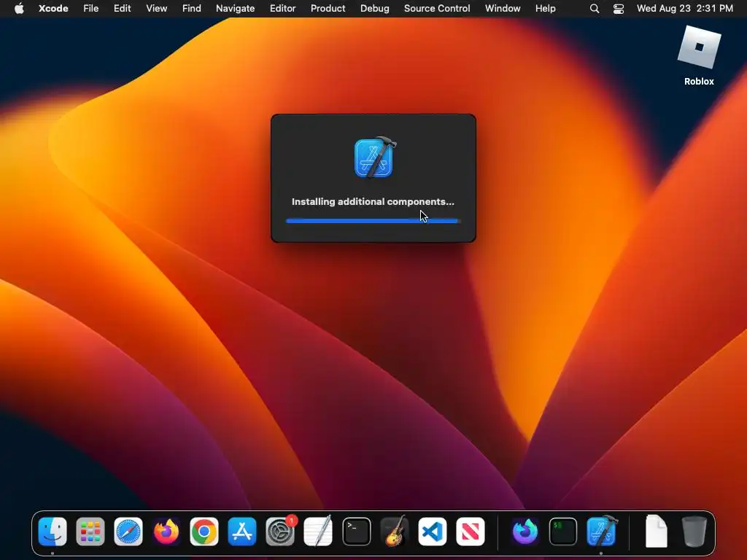The width and height of the screenshot is (747, 560).
Task: Open the View menu
Action: coord(156,8)
